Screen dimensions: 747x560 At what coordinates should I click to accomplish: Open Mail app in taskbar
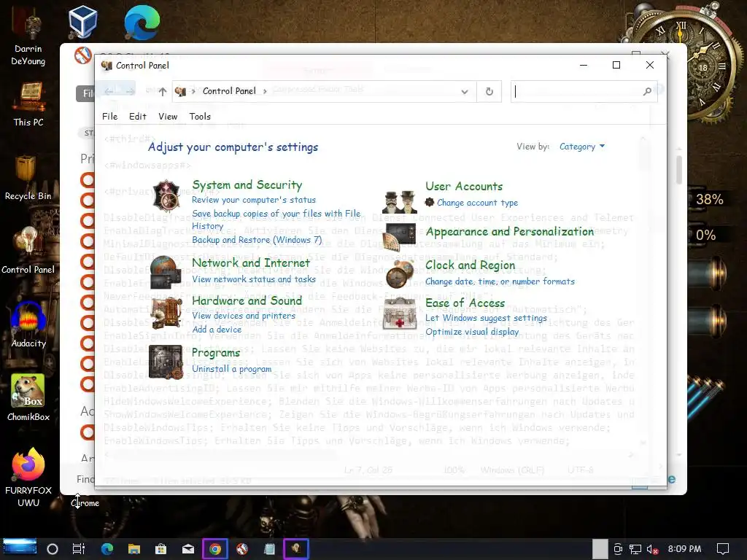pos(188,549)
